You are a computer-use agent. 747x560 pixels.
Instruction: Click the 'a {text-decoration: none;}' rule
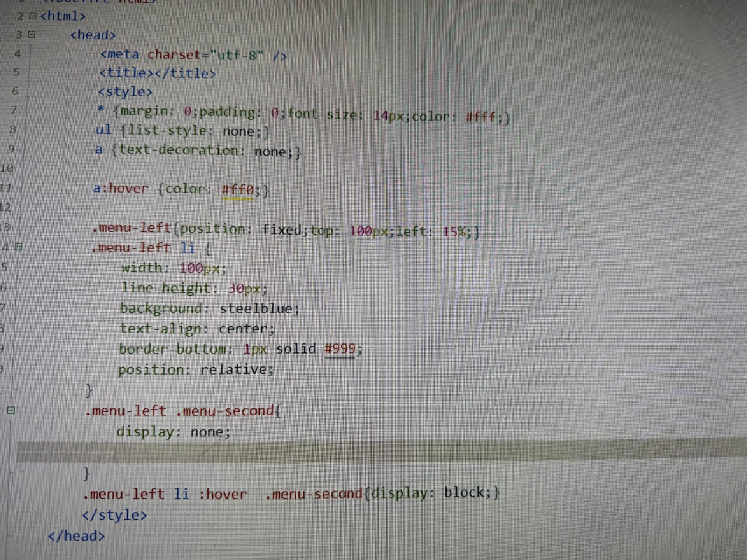coord(198,150)
